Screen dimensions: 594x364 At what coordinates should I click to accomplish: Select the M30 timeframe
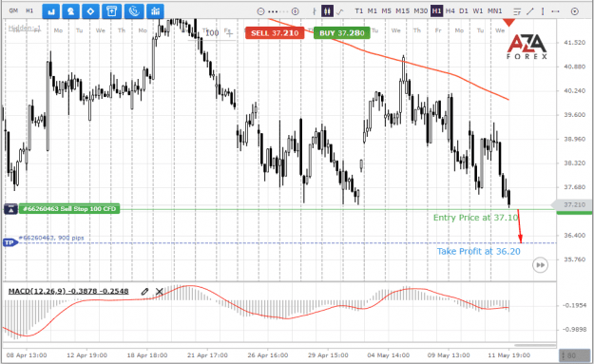coord(420,11)
